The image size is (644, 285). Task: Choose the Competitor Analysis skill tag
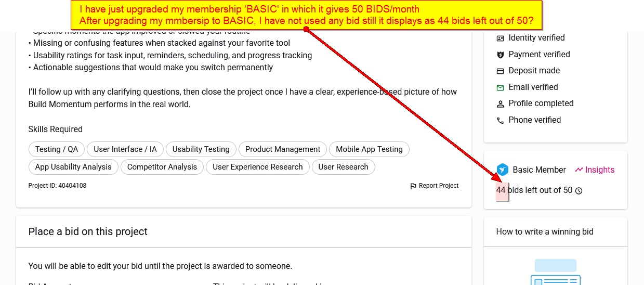point(162,167)
